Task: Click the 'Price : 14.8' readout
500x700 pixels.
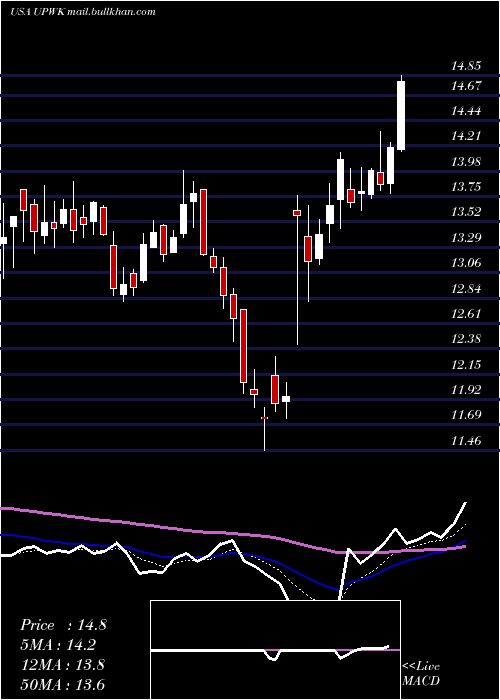Action: (x=63, y=625)
